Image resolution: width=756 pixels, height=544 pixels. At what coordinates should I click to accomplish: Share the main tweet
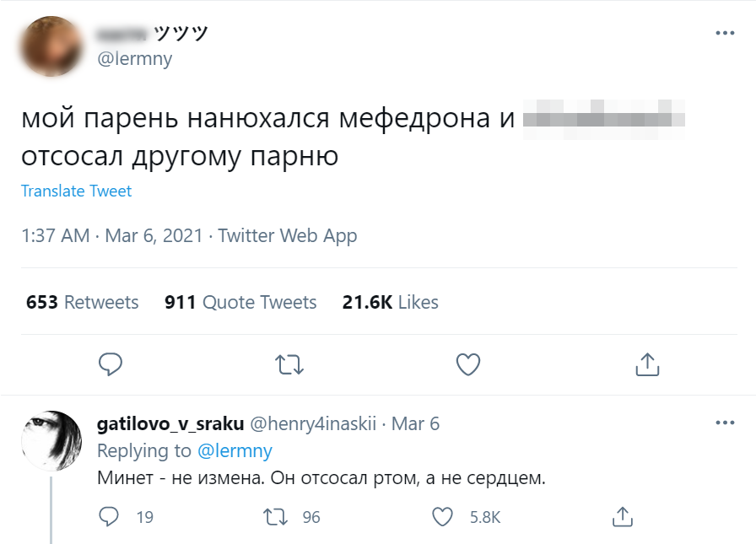pyautogui.click(x=646, y=364)
